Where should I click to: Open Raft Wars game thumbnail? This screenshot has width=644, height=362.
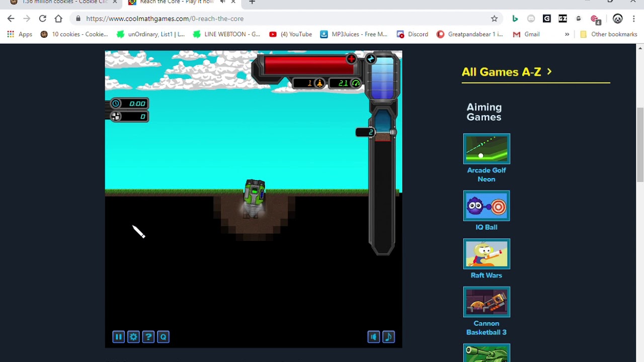(487, 254)
